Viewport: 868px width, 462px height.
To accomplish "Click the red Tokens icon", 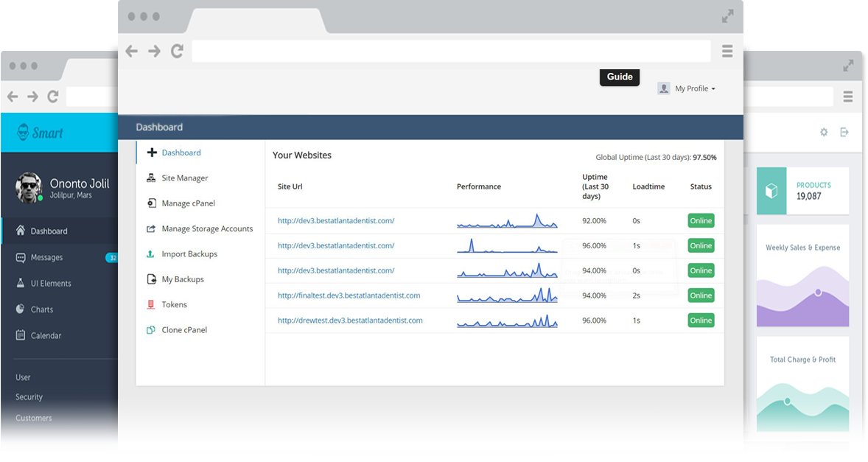I will tap(151, 304).
